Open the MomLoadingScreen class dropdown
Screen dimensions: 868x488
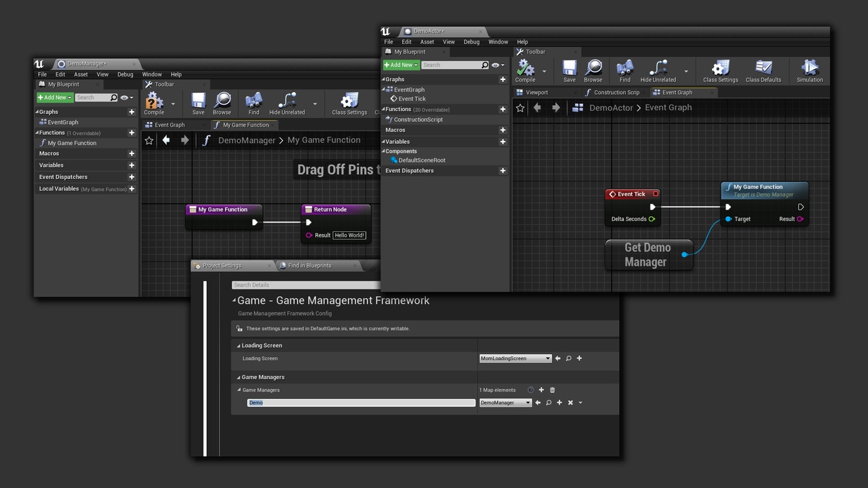pos(515,359)
